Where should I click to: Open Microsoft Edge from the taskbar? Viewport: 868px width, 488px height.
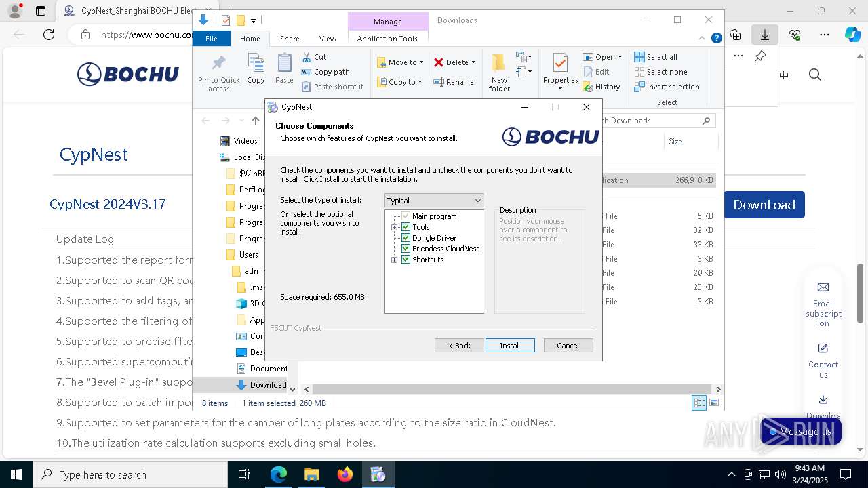pos(279,474)
